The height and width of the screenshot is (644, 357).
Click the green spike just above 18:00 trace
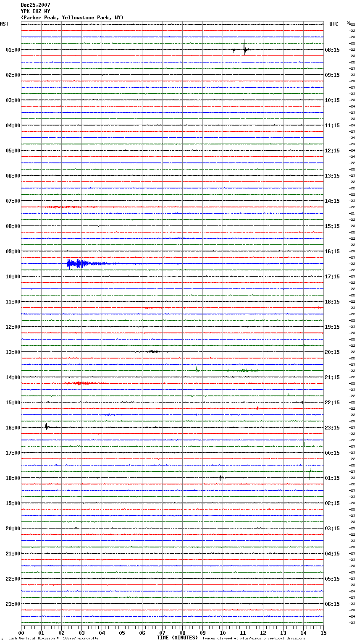(310, 473)
